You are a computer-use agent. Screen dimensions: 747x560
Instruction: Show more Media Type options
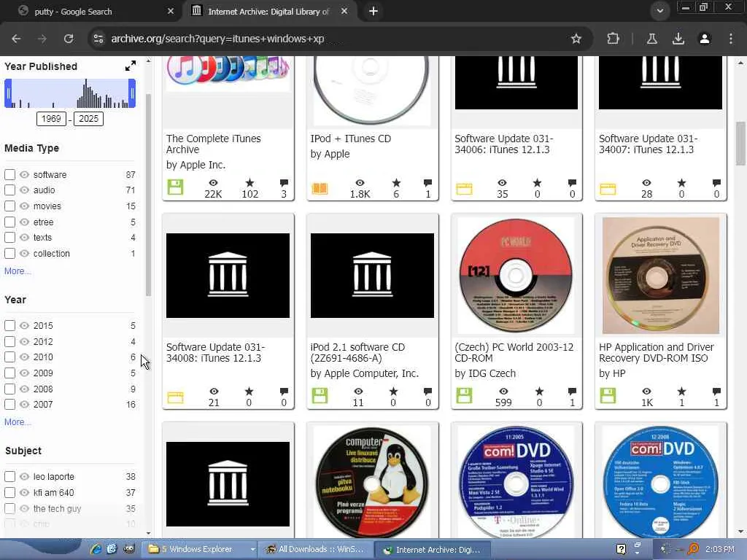point(18,271)
